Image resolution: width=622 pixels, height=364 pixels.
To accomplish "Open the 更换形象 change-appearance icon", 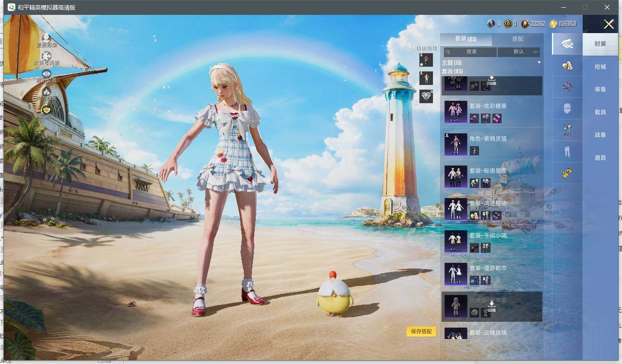I will (47, 37).
